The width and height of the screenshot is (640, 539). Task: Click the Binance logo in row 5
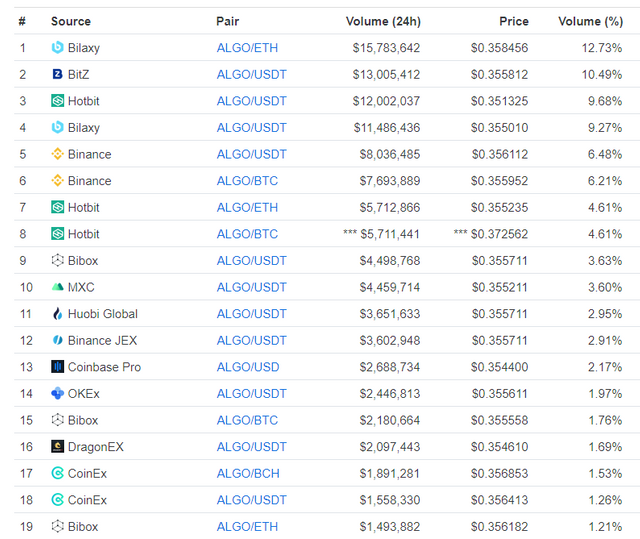tap(58, 154)
